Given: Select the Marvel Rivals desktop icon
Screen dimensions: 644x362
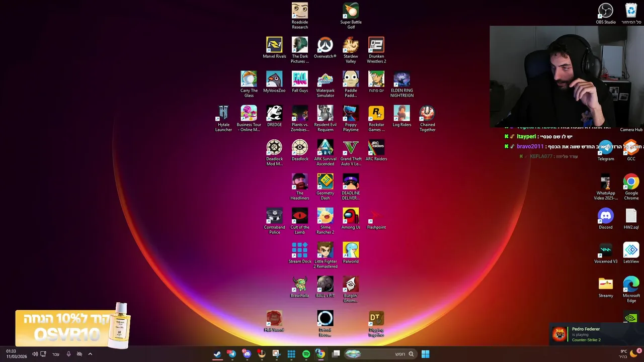Looking at the screenshot, I should point(274,48).
